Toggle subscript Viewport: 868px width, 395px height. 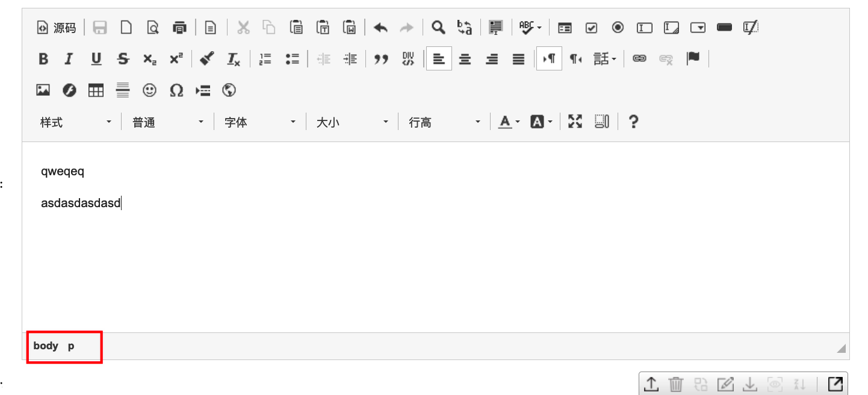click(x=149, y=58)
